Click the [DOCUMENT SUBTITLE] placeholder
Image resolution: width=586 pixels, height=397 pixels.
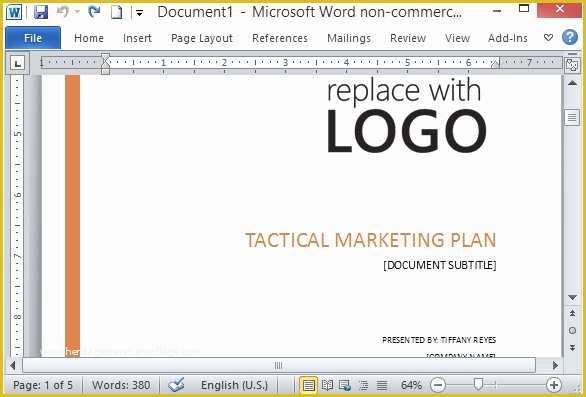click(x=440, y=265)
